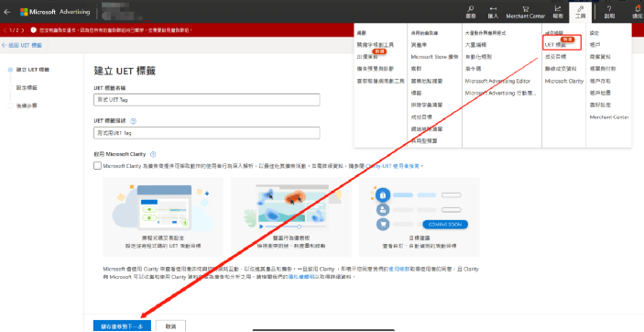Open the Import arrow item in top bar
The height and width of the screenshot is (332, 644).
pos(493,12)
